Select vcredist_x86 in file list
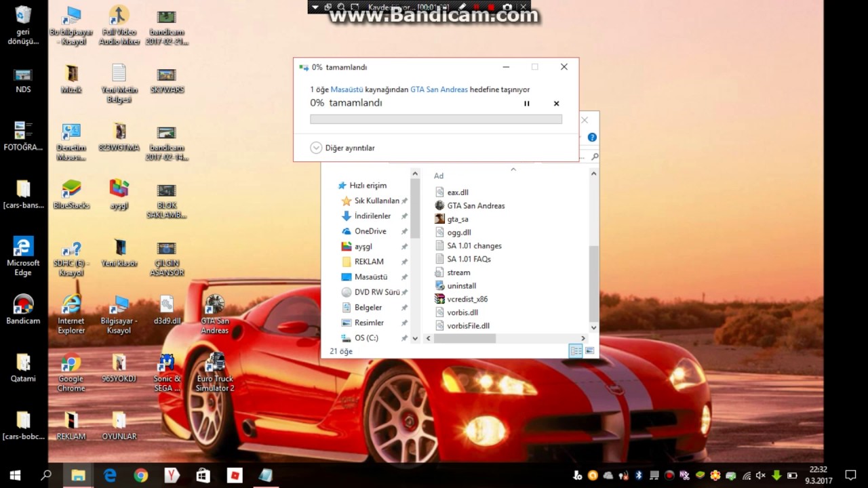The width and height of the screenshot is (868, 488). click(x=461, y=299)
